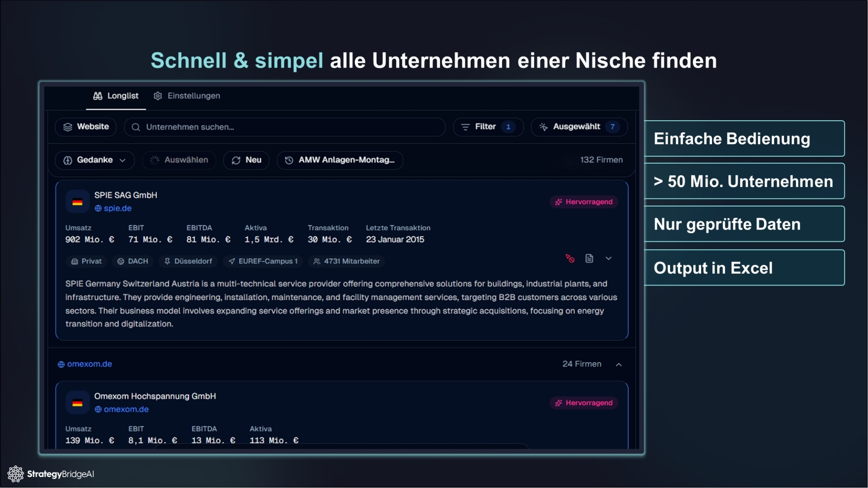Image resolution: width=868 pixels, height=488 pixels.
Task: Open the document icon on SPIE card
Action: click(589, 258)
